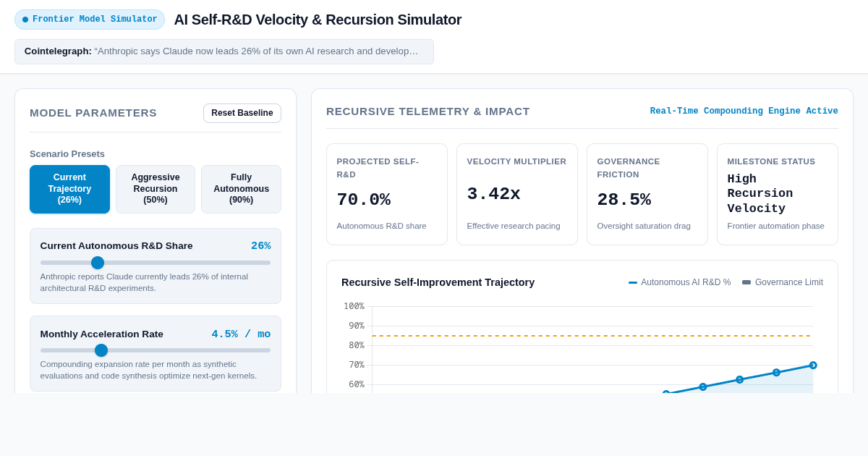Switch to Fully Autonomous (90%) preset
The width and height of the screenshot is (868, 456).
pyautogui.click(x=241, y=189)
